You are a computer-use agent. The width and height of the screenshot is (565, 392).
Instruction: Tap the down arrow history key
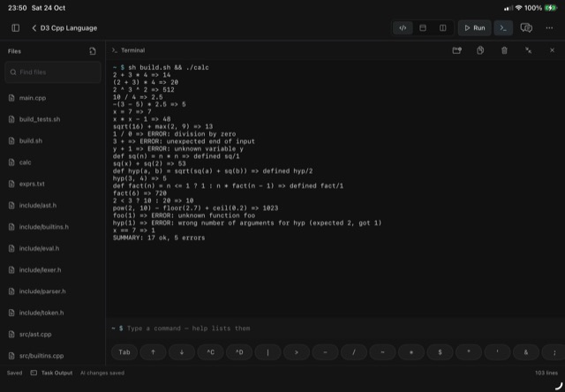click(182, 352)
